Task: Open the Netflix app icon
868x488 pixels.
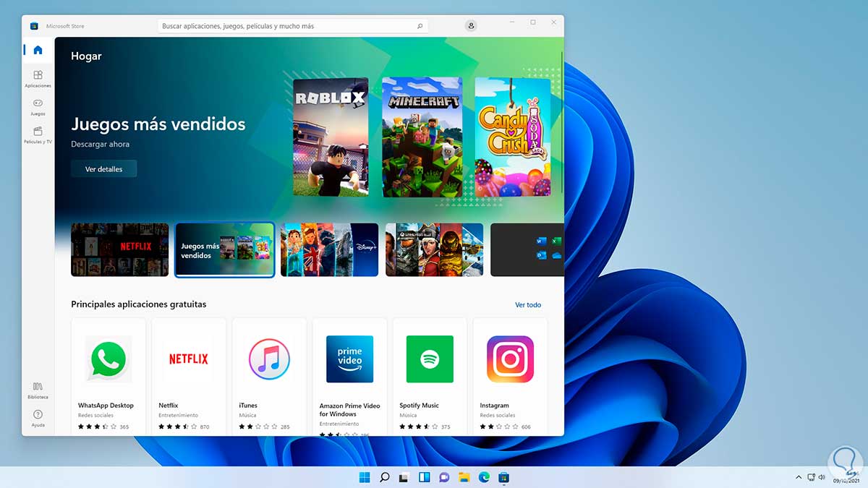Action: tap(189, 359)
